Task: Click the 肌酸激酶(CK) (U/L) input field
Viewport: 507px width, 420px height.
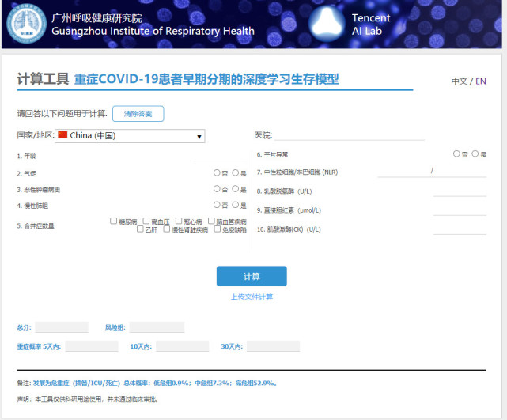Action: (x=460, y=229)
